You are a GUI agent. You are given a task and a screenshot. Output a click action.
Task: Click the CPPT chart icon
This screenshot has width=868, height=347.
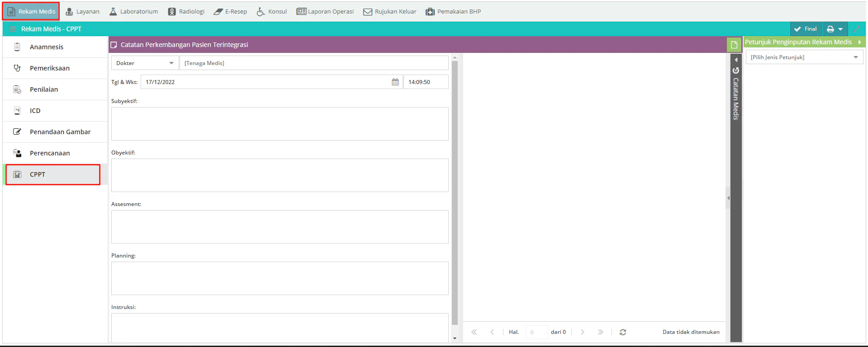tap(17, 174)
